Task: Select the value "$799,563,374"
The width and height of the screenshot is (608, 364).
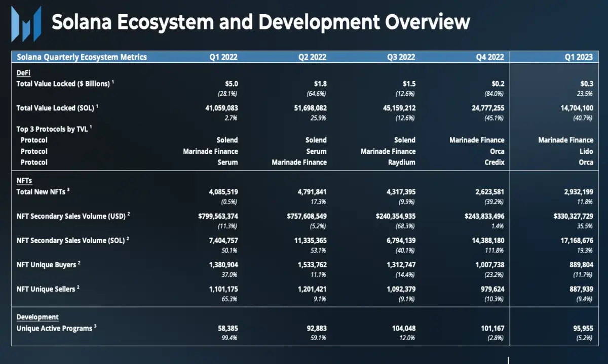Action: point(218,215)
